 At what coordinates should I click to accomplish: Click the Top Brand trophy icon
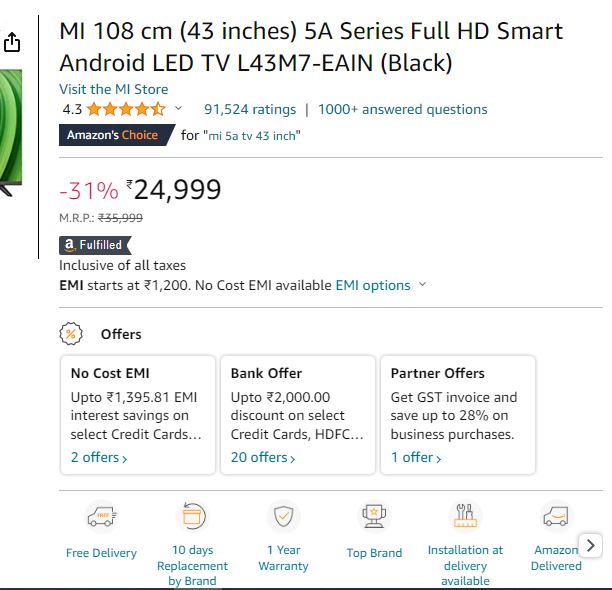pos(374,516)
